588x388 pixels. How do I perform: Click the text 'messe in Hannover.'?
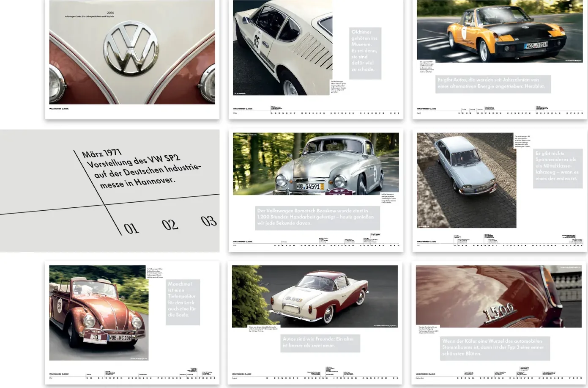click(x=138, y=182)
